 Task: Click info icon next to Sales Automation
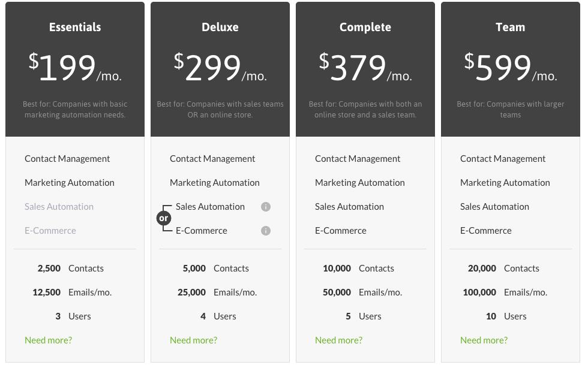pyautogui.click(x=266, y=207)
